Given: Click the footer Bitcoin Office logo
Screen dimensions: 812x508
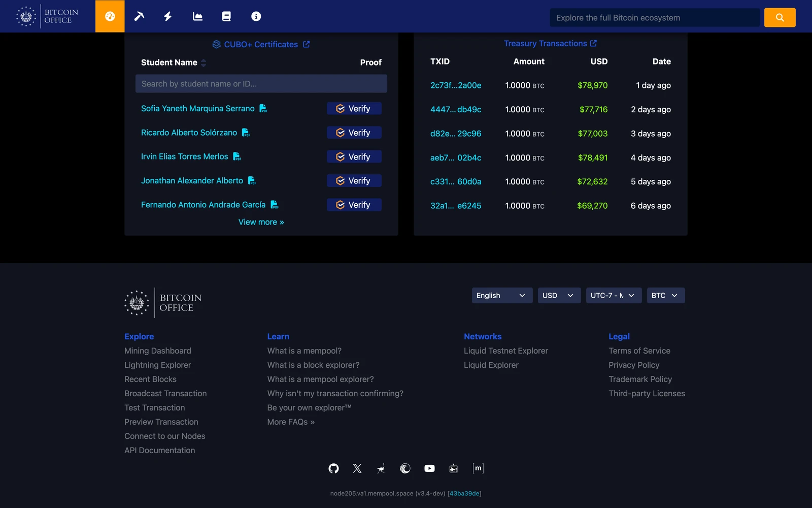Looking at the screenshot, I should (x=163, y=303).
